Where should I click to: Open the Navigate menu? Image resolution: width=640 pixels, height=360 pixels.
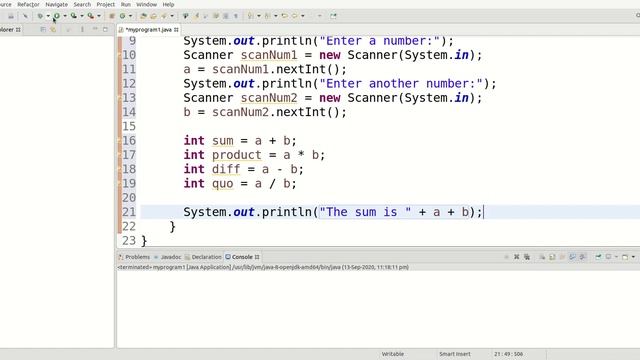(x=56, y=4)
